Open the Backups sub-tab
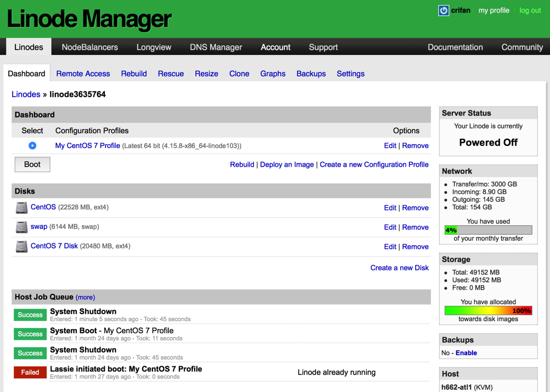The width and height of the screenshot is (550, 392). [x=311, y=73]
